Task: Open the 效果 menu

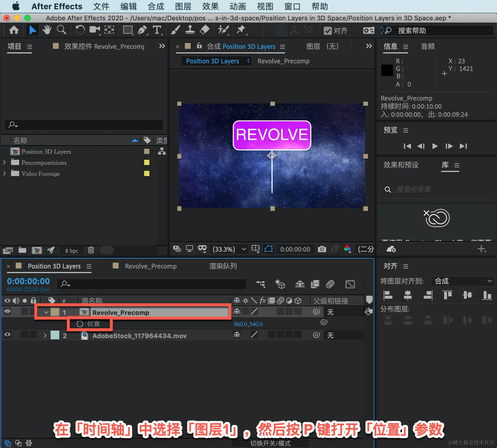Action: pyautogui.click(x=210, y=6)
